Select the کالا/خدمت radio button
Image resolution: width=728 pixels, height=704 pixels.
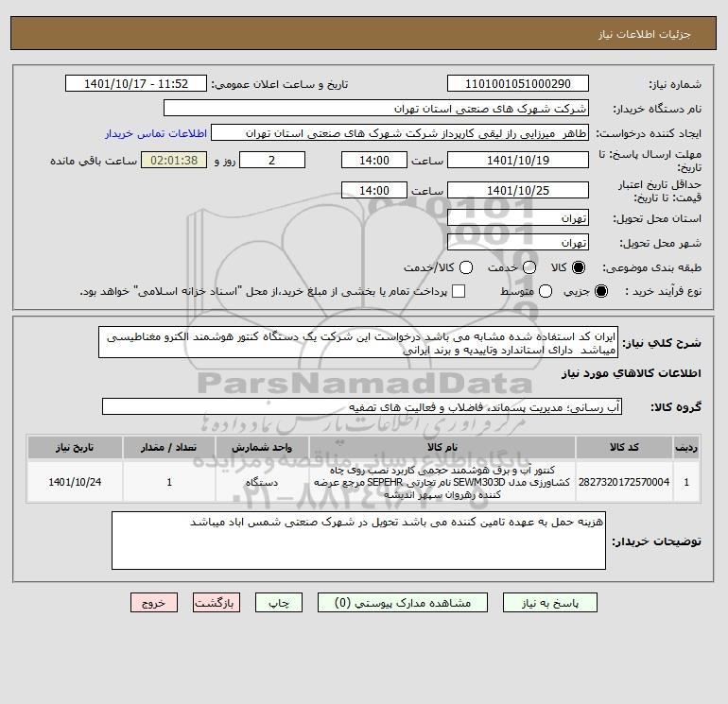pos(466,267)
